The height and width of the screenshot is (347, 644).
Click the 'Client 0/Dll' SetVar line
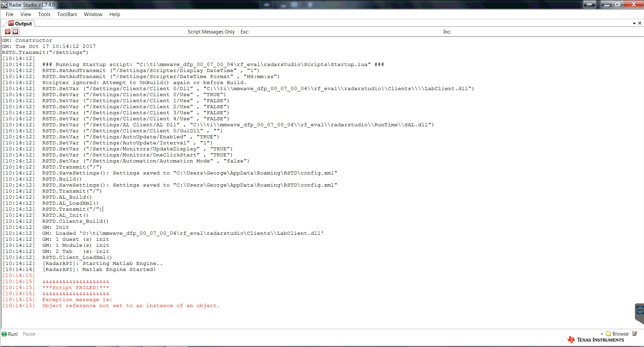[258, 88]
